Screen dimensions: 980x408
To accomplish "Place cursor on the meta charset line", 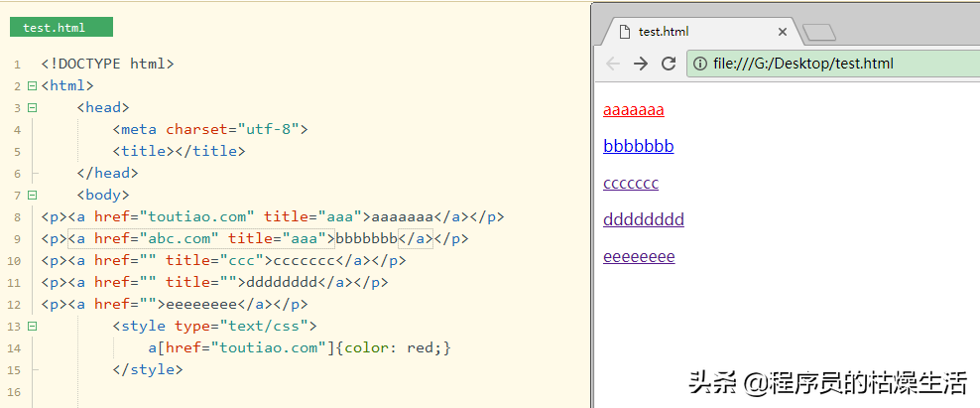I will tap(210, 129).
